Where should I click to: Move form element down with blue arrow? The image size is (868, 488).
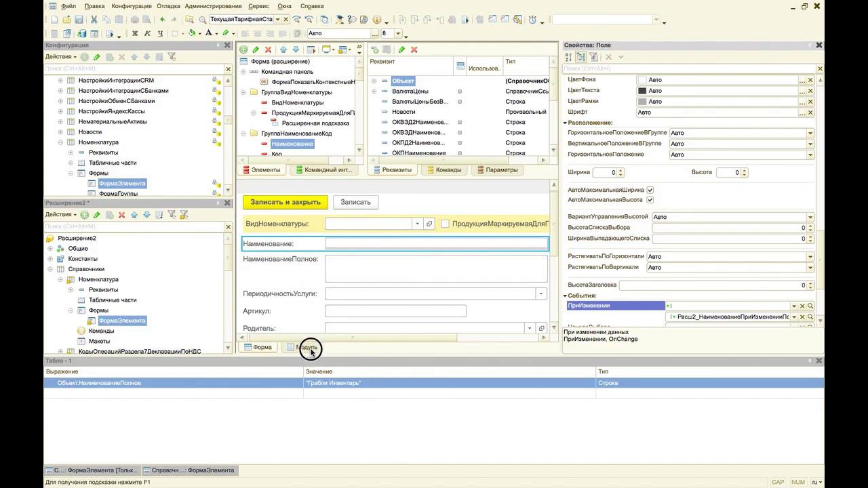(x=295, y=49)
